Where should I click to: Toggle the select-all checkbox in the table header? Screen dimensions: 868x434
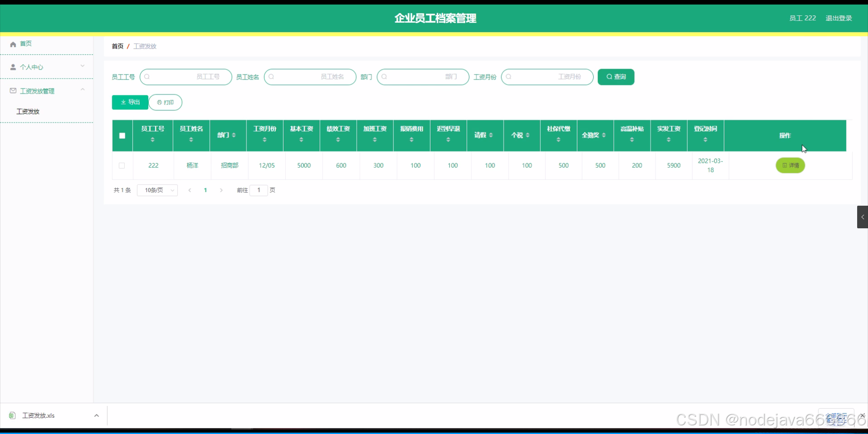point(122,136)
